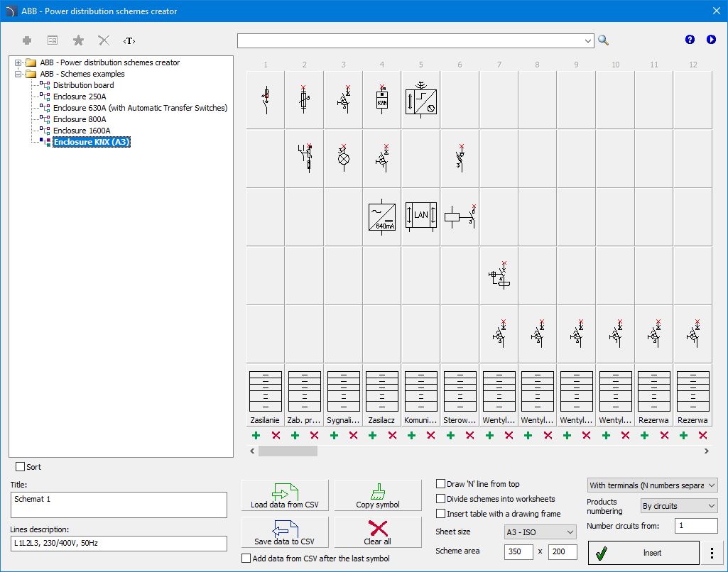The image size is (728, 572).
Task: Check Insert table with a drawing frame
Action: [x=440, y=514]
